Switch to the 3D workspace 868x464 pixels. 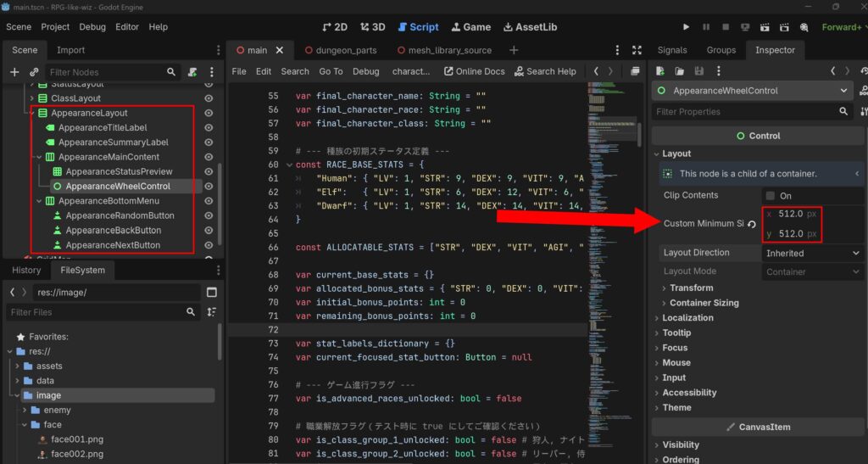point(373,26)
